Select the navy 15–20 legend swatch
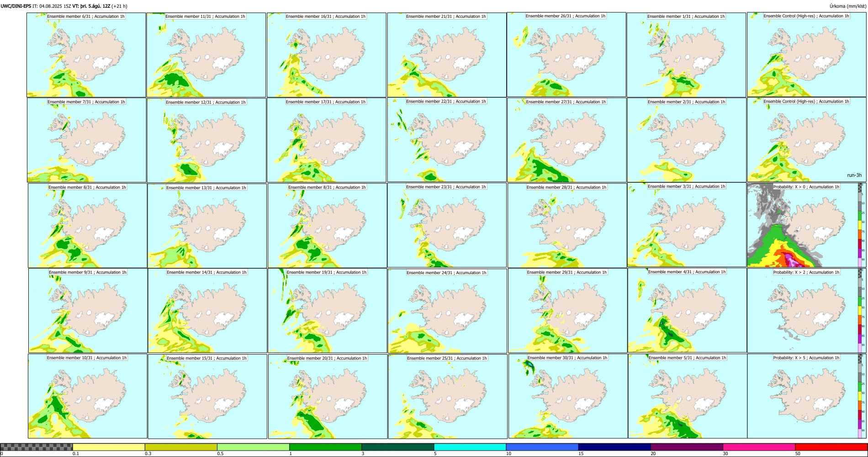Image resolution: width=868 pixels, height=457 pixels. [614, 447]
